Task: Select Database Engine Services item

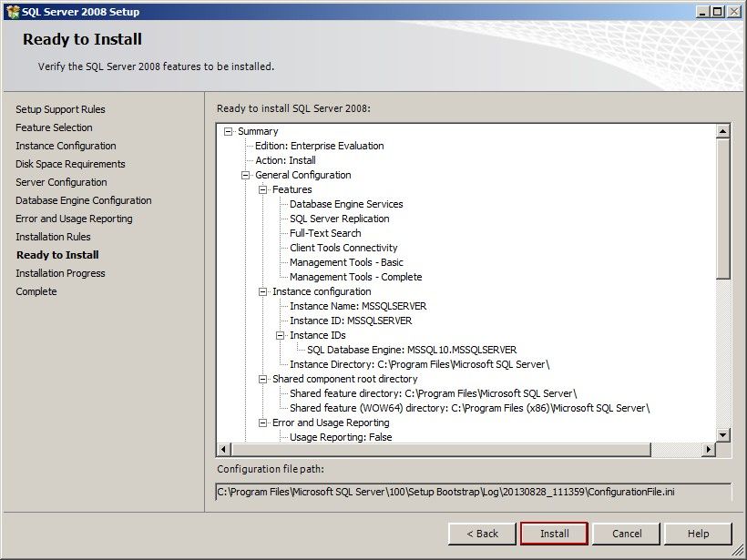Action: click(346, 204)
